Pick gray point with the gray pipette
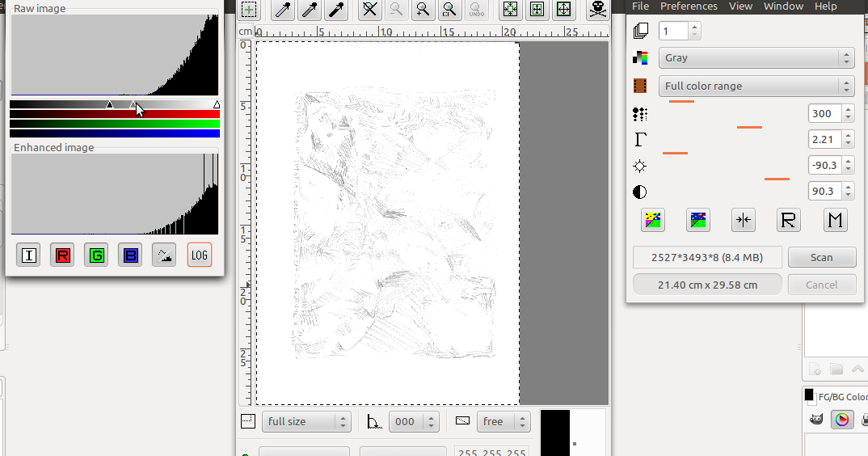 click(x=310, y=10)
